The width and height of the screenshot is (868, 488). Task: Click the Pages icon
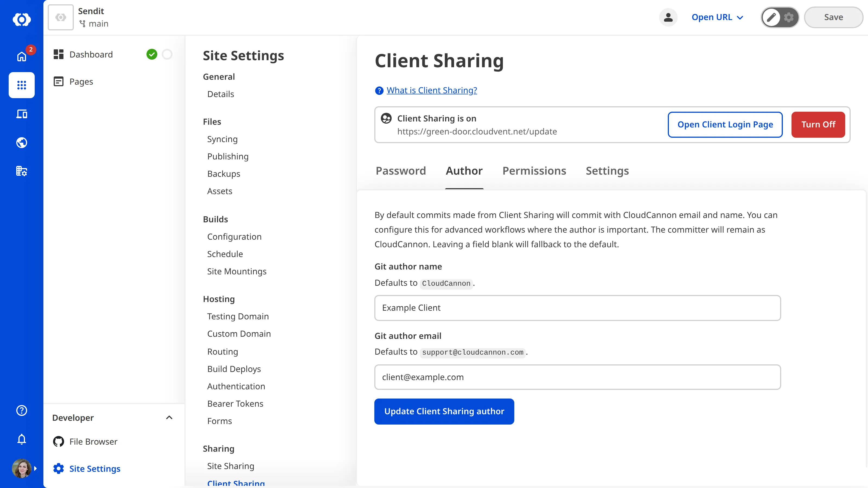tap(59, 82)
